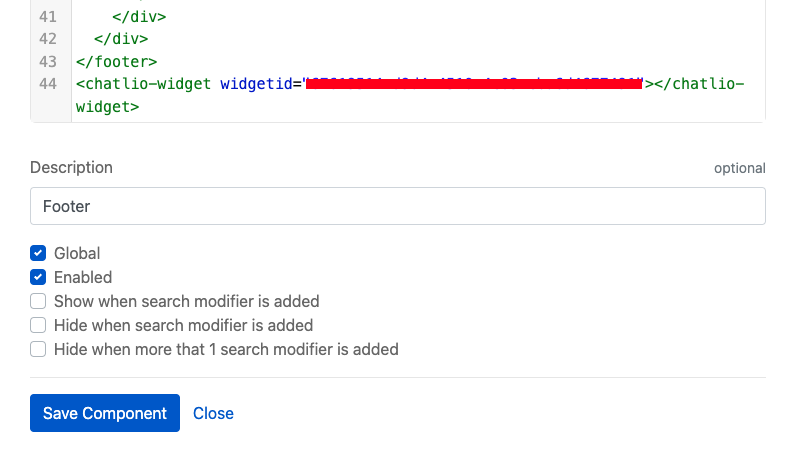Close the component editor via Close link
The image size is (793, 463).
point(213,413)
